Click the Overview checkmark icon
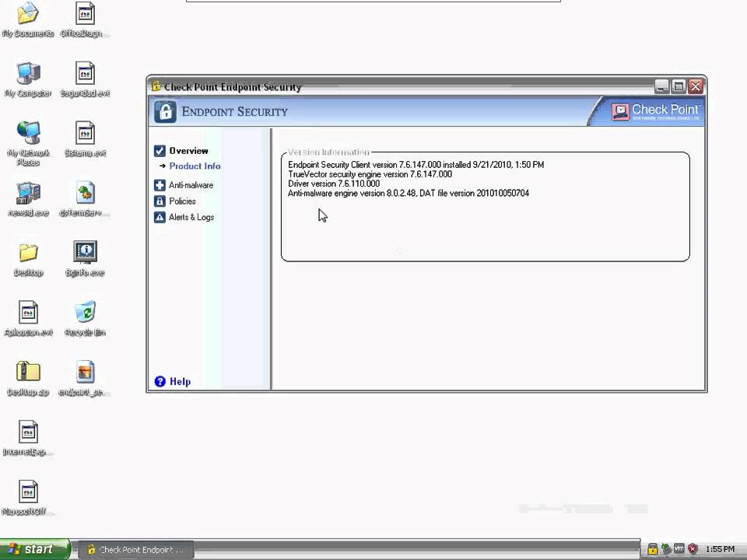Viewport: 747px width, 560px height. (x=160, y=151)
